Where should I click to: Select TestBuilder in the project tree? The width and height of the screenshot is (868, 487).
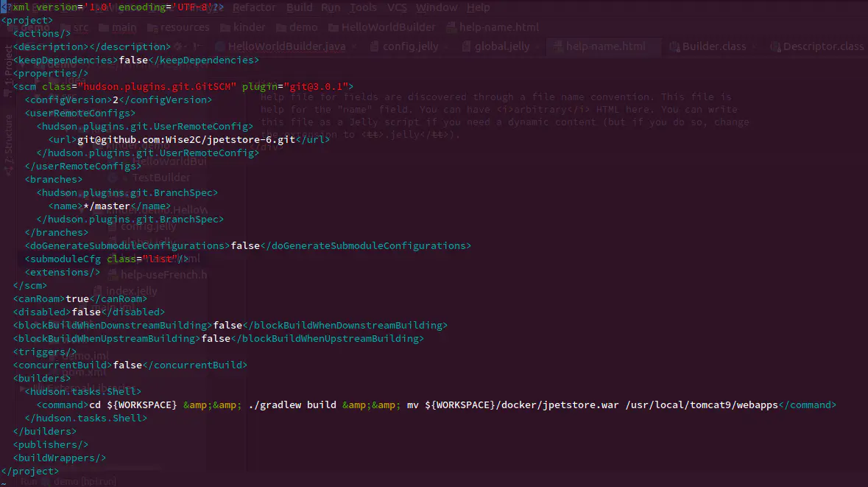click(161, 178)
